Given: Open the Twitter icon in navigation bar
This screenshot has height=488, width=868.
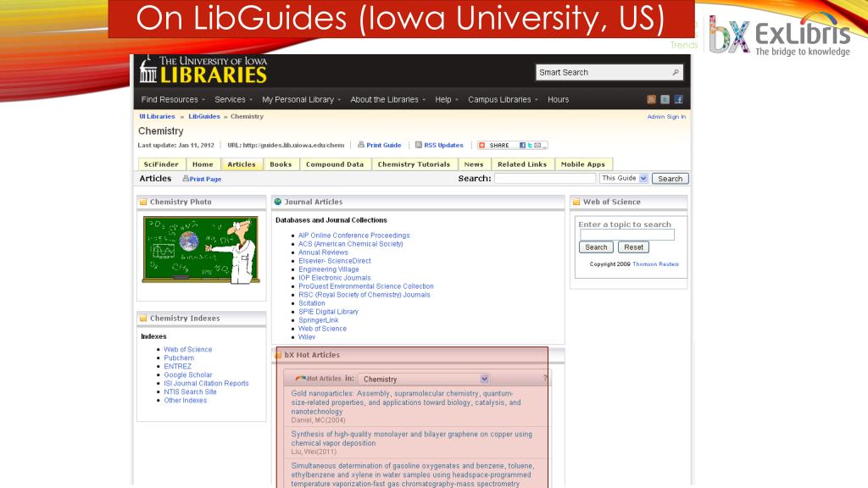Looking at the screenshot, I should click(x=665, y=100).
